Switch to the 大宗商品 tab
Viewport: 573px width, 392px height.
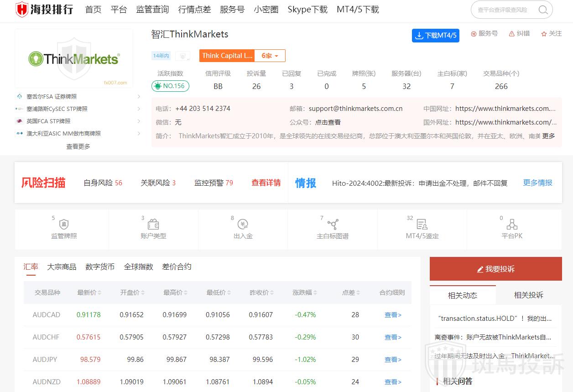coord(62,267)
